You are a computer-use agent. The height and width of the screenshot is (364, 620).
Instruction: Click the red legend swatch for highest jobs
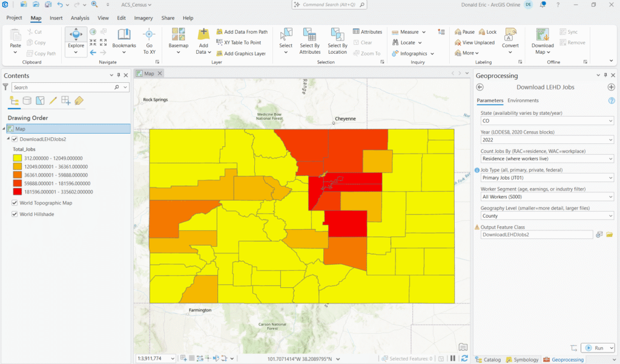point(18,192)
